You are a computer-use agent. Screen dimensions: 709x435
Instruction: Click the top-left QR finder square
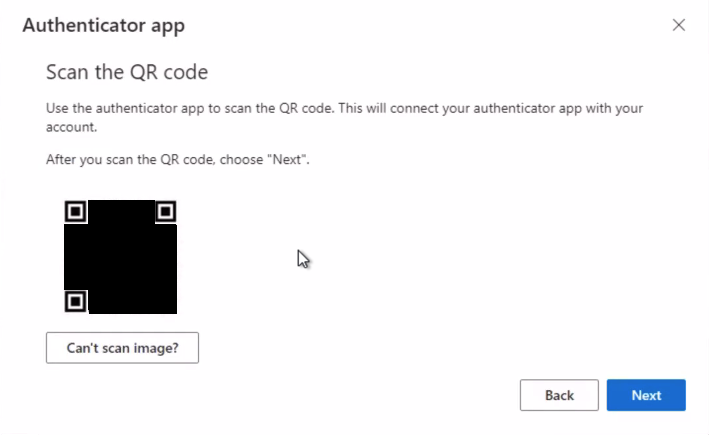76,211
